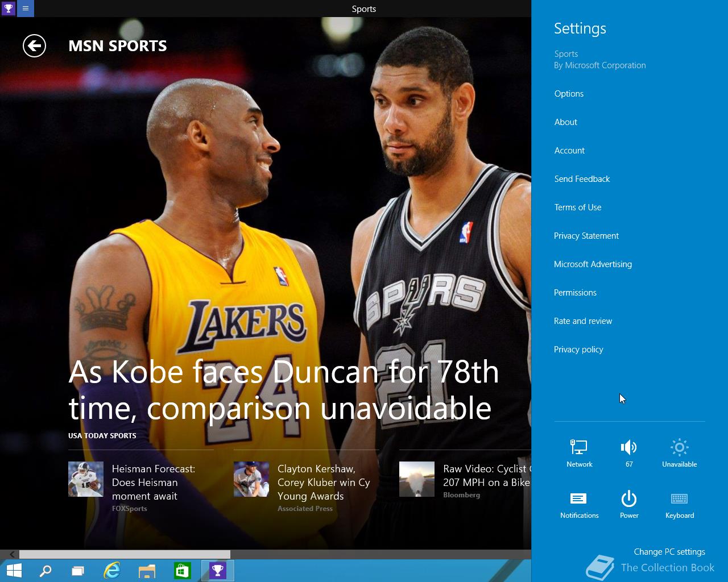Open Heisman Forecast article thumbnail
The width and height of the screenshot is (728, 582).
click(86, 479)
